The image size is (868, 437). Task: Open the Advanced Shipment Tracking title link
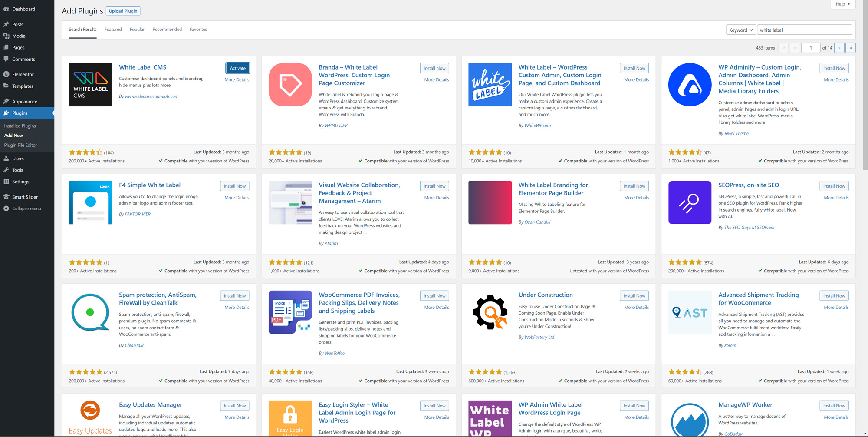point(758,299)
